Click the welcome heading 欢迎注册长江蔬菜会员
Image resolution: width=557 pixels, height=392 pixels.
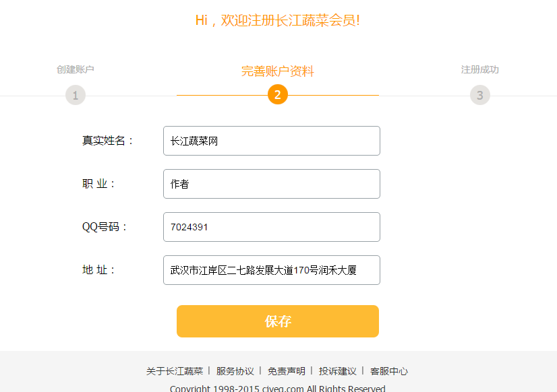pyautogui.click(x=278, y=20)
